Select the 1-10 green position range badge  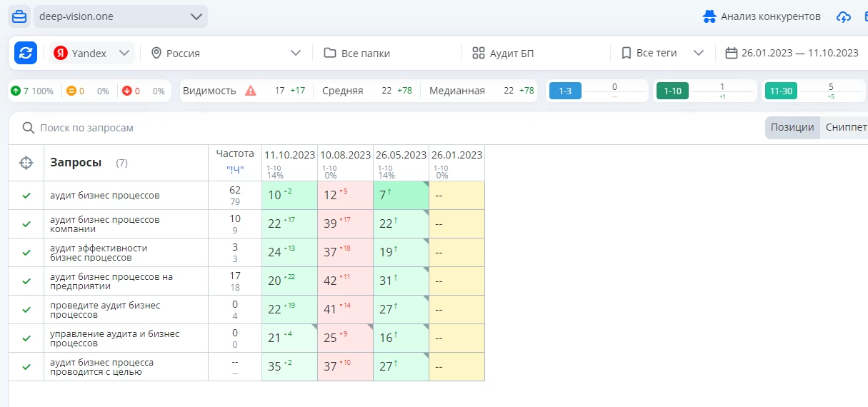[672, 91]
